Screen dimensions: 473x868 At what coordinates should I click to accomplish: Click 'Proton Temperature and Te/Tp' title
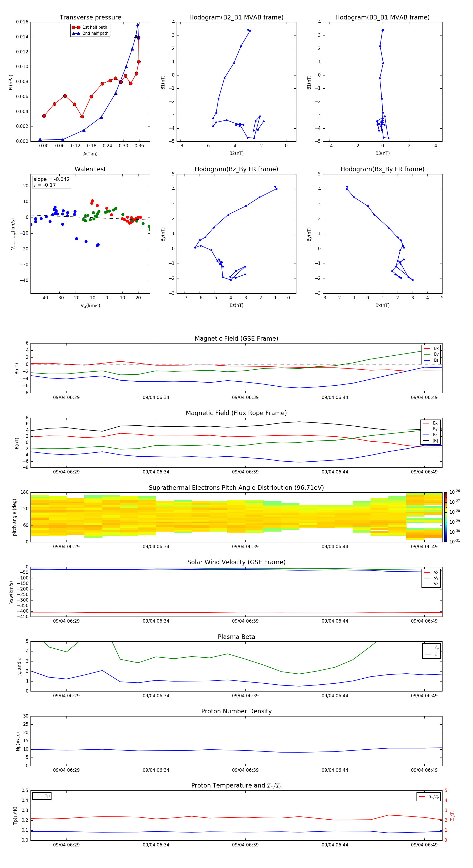pos(236,786)
